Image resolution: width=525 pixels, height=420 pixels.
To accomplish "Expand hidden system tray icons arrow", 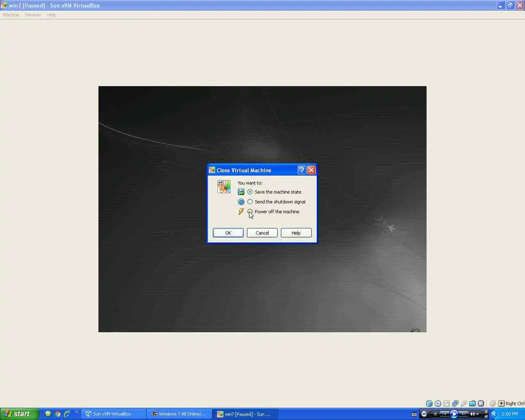I will click(x=494, y=414).
